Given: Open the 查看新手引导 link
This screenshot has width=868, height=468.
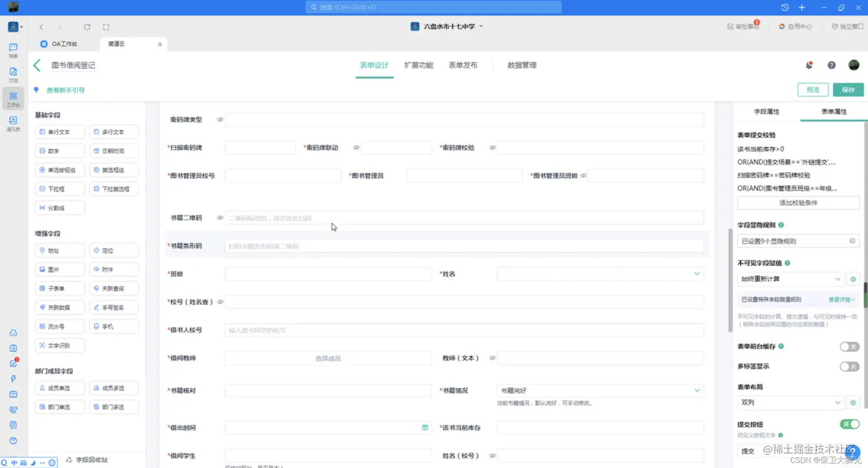Looking at the screenshot, I should coord(65,90).
